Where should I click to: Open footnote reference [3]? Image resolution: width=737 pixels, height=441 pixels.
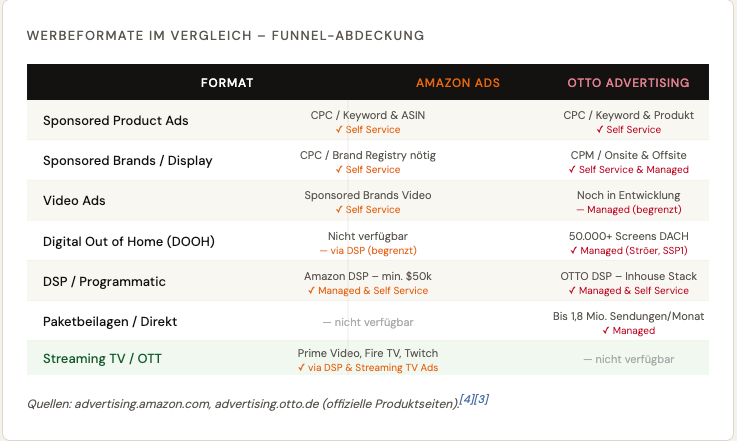[x=482, y=400]
